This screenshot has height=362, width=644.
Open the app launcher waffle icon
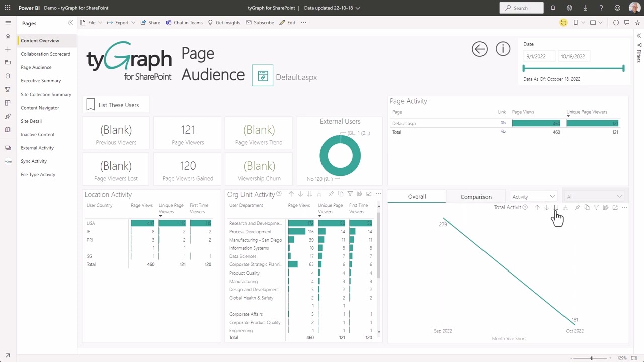coord(8,8)
